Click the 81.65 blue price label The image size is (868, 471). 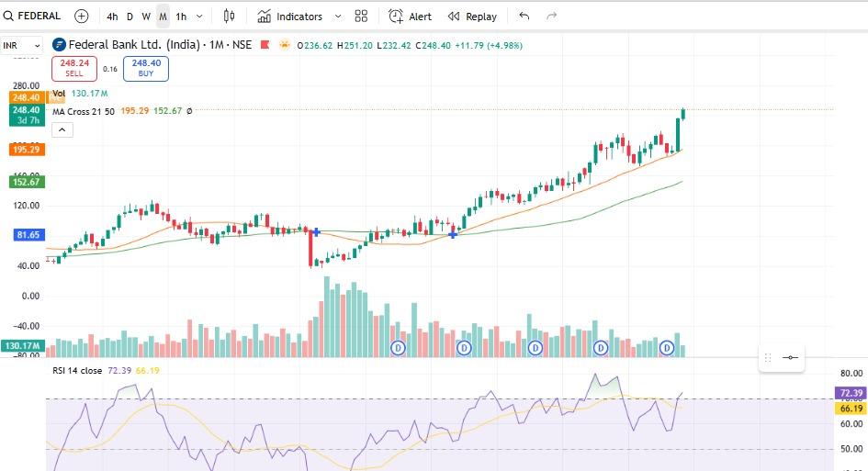pos(28,235)
